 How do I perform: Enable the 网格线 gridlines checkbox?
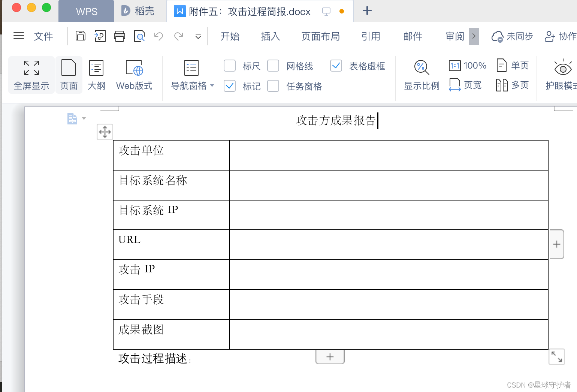(273, 66)
